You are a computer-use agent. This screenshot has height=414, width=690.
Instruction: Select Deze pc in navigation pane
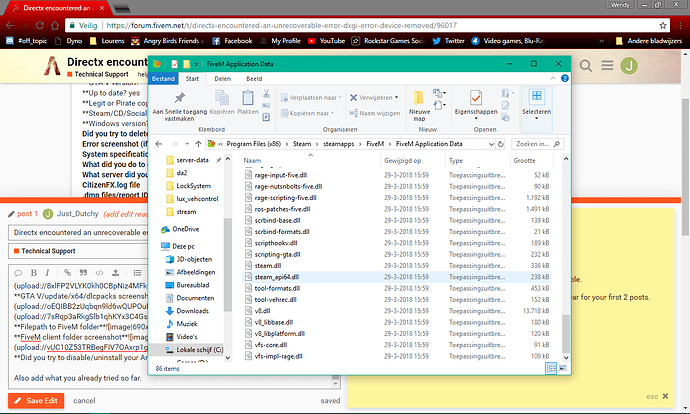tap(183, 246)
